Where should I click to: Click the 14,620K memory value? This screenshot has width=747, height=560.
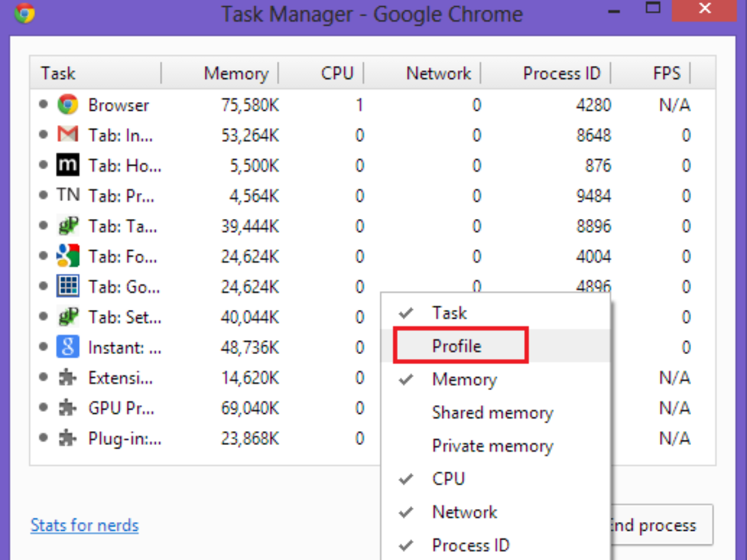pos(250,378)
